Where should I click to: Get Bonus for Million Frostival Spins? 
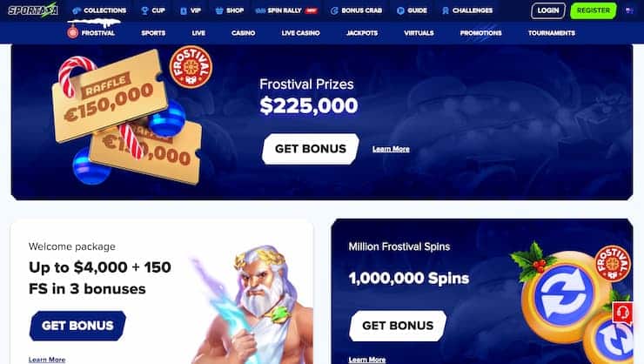coord(398,326)
